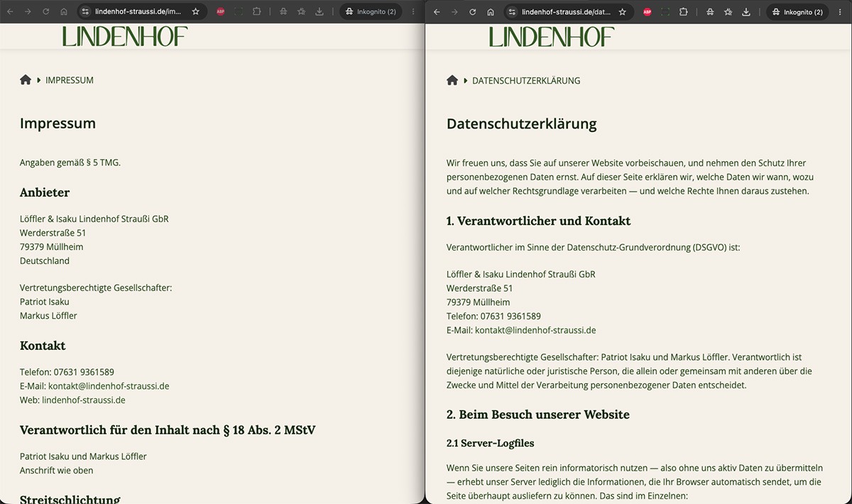Open bookmarks list icon in Impressum window
The image size is (852, 504).
(302, 11)
